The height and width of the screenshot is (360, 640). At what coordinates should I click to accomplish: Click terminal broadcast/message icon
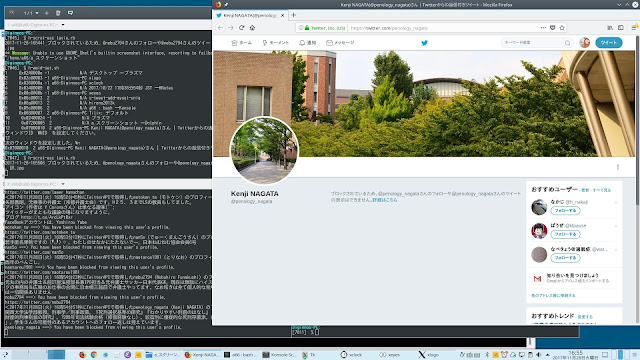[x=70, y=13]
